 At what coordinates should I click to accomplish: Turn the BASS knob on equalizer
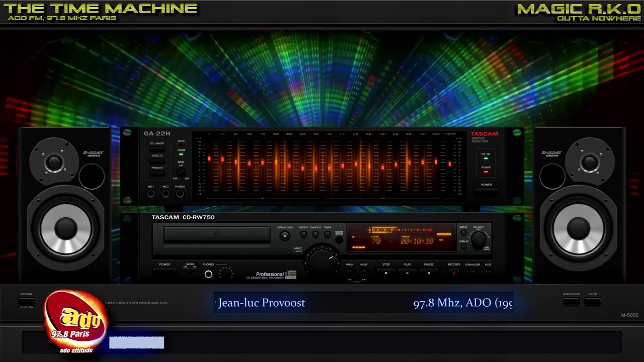181,172
